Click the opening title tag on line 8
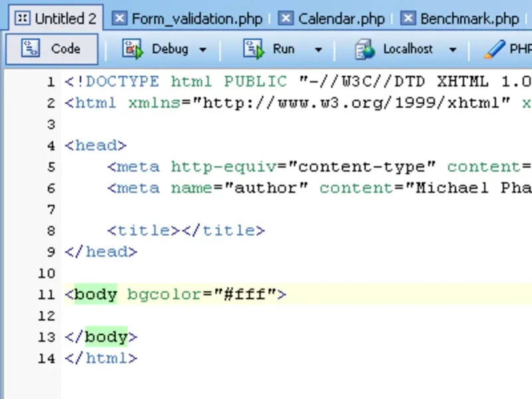The image size is (532, 399). click(x=143, y=231)
